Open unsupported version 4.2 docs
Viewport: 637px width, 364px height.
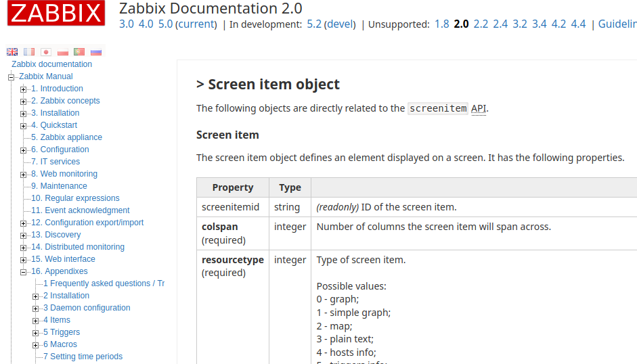point(558,24)
